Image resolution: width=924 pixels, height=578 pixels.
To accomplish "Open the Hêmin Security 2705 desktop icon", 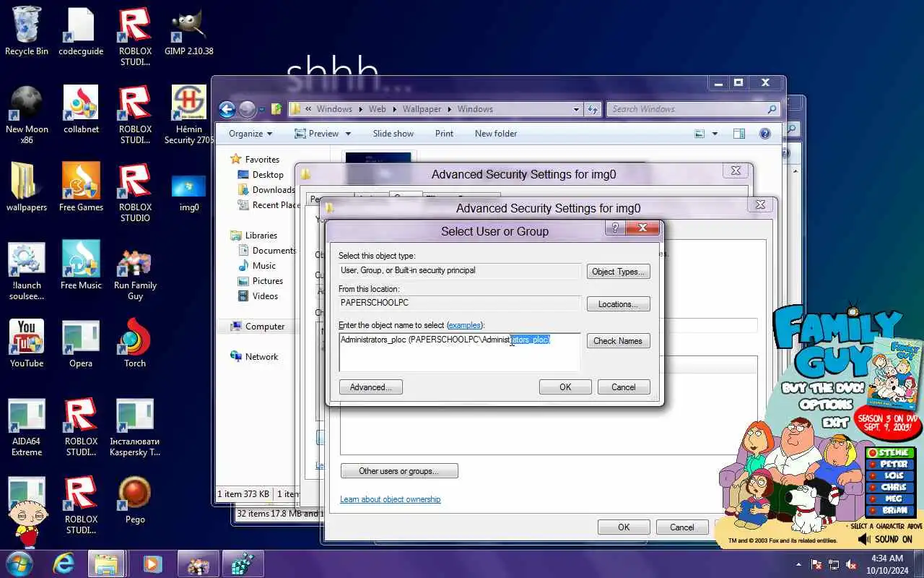I will [188, 114].
